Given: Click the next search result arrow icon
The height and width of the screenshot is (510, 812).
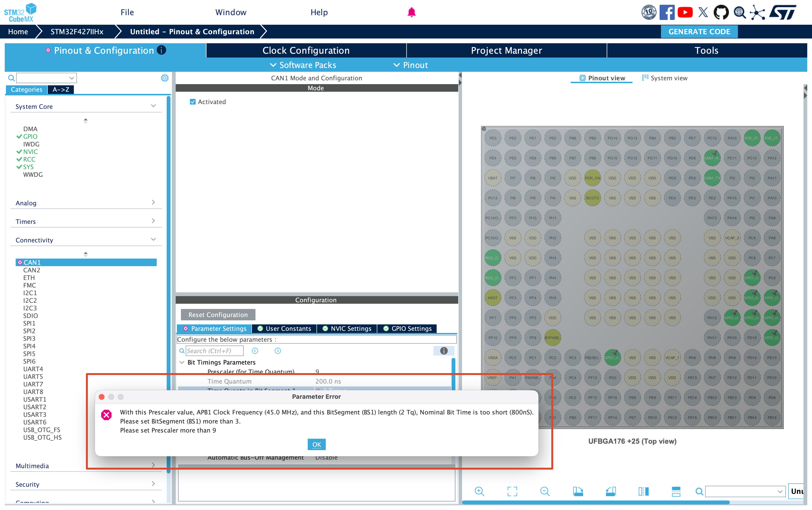Looking at the screenshot, I should (278, 351).
